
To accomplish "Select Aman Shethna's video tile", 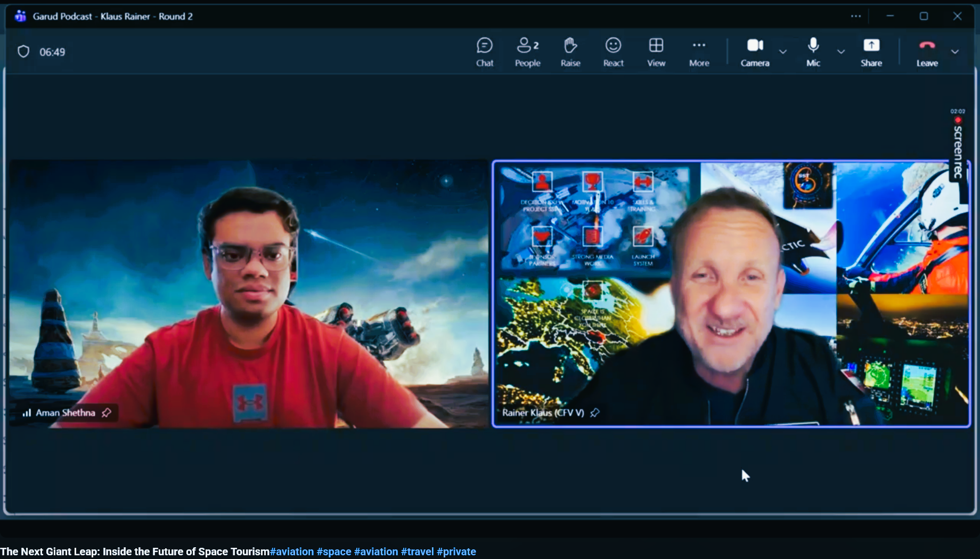I will (x=248, y=294).
